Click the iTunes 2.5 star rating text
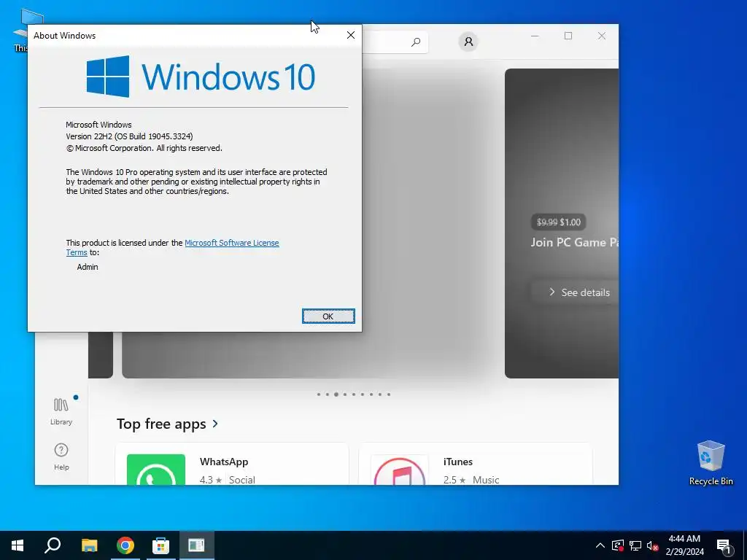This screenshot has width=747, height=560. [x=454, y=480]
